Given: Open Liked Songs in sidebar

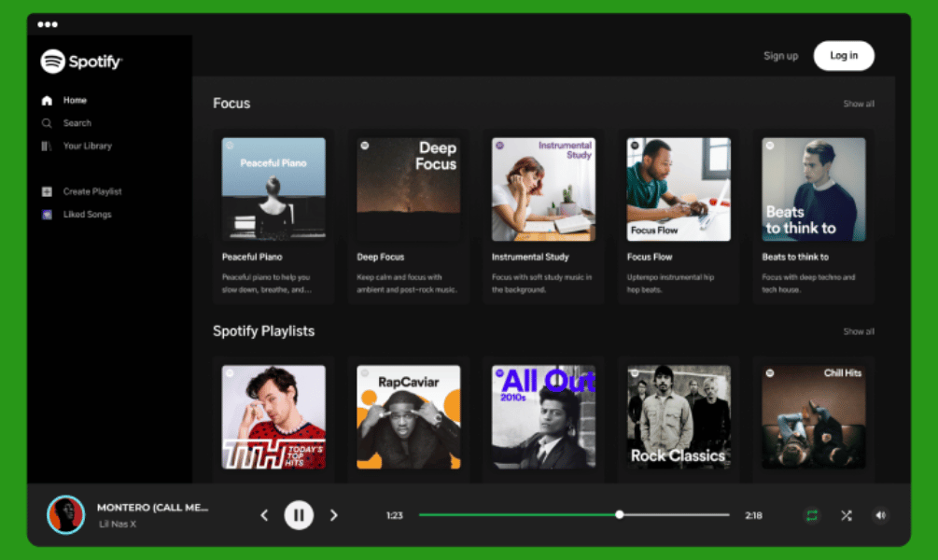Looking at the screenshot, I should (x=88, y=214).
